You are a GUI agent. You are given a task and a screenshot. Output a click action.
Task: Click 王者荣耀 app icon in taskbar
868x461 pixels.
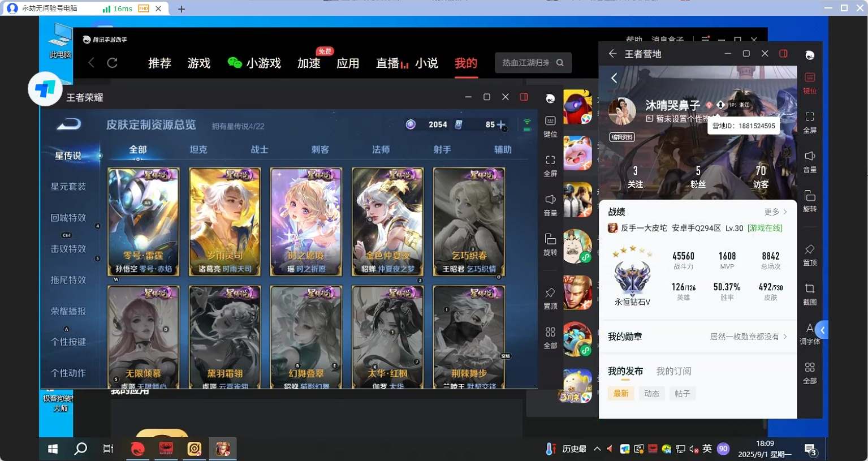[223, 449]
